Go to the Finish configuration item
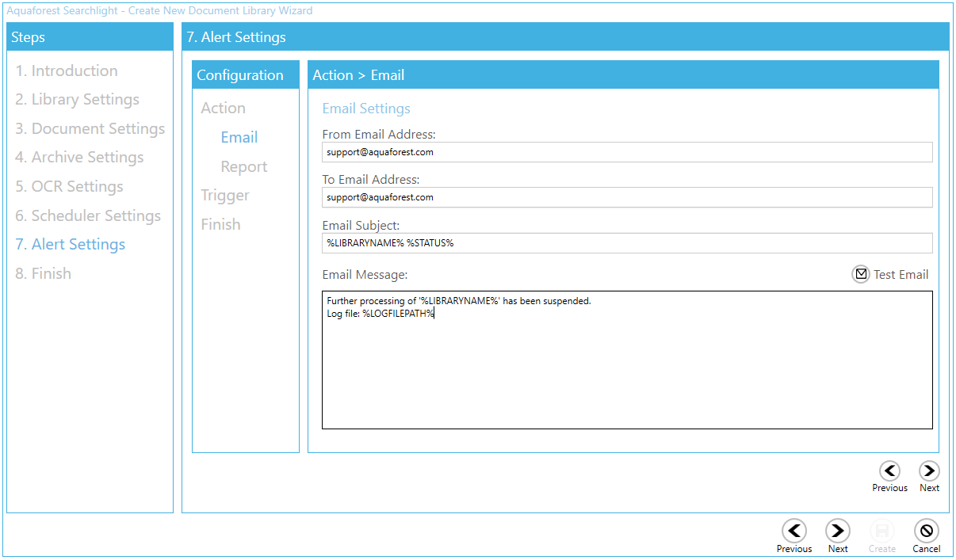Screen dimensions: 956x560 [220, 224]
